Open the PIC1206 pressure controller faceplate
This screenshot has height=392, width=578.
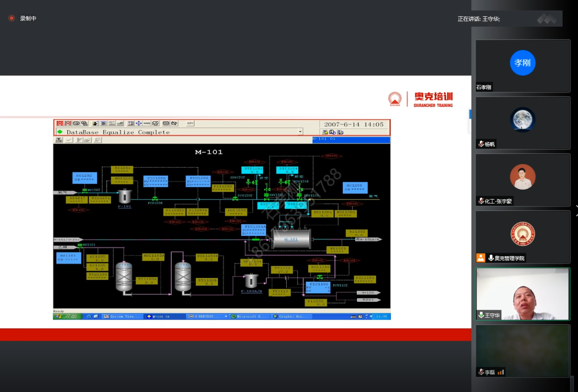tap(155, 181)
